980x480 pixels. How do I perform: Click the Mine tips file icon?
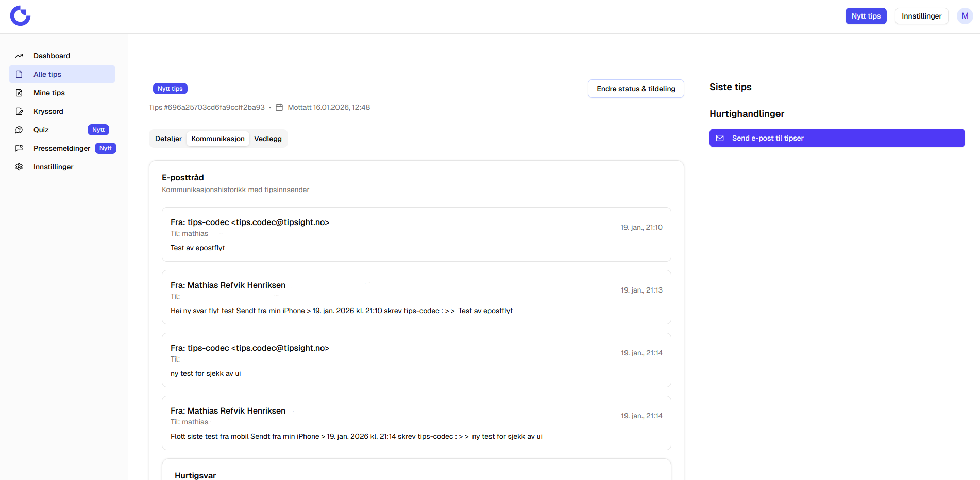click(x=19, y=93)
